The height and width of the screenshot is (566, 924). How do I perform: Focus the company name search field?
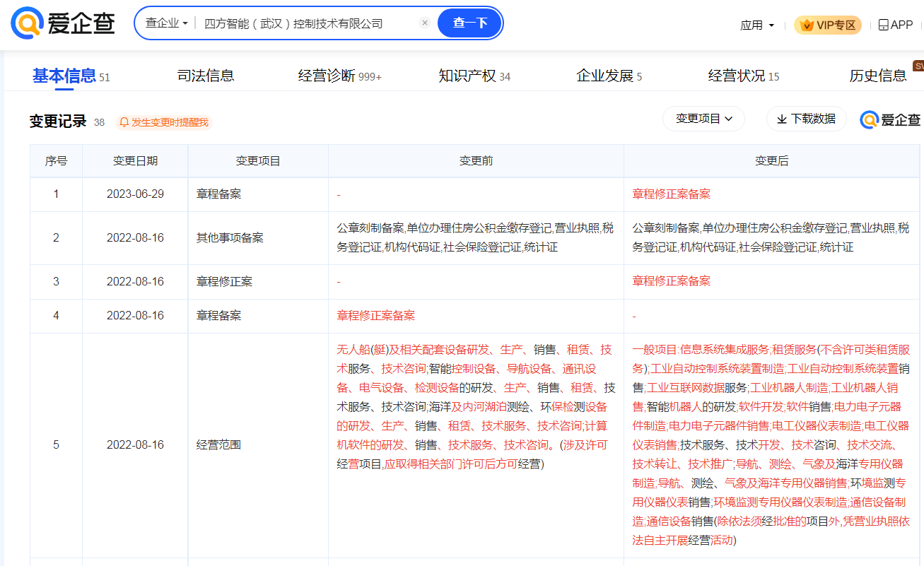click(x=308, y=23)
